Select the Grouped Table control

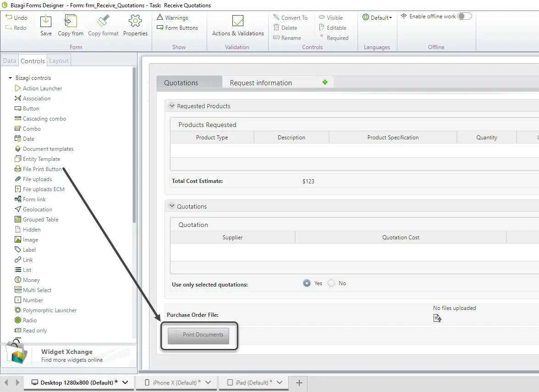[37, 219]
